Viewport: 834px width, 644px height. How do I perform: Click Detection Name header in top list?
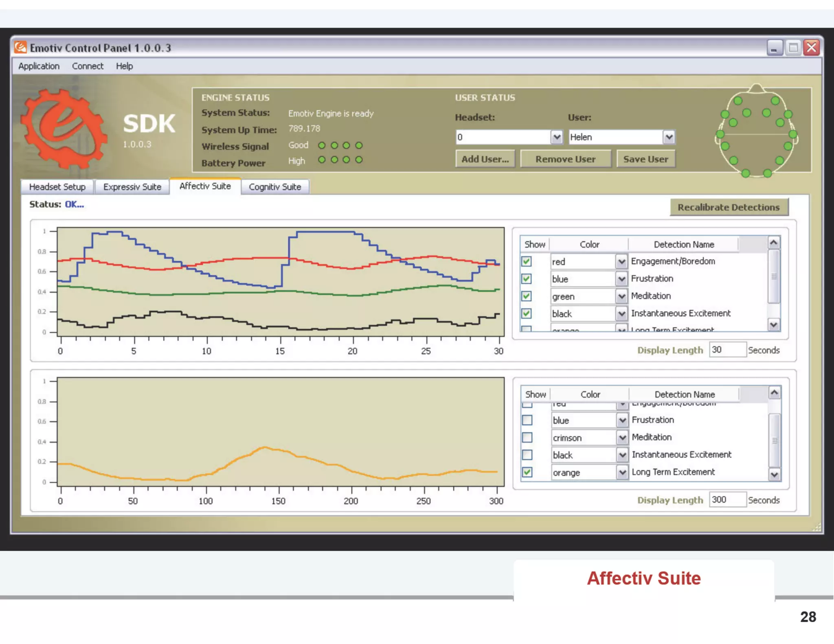(684, 244)
